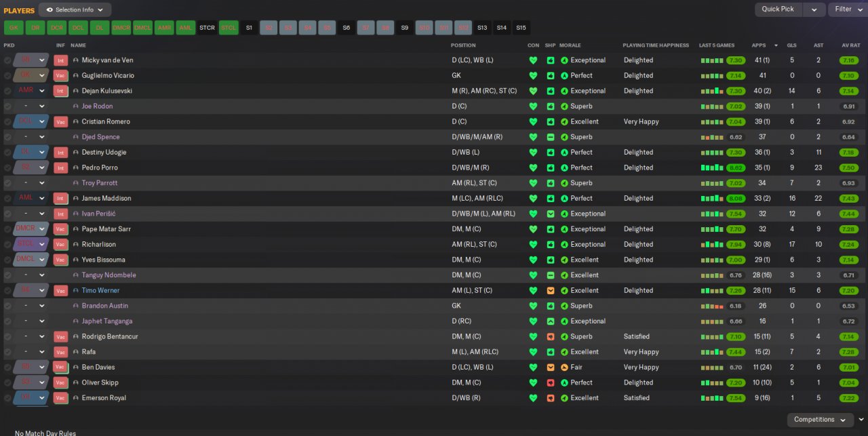This screenshot has height=436, width=868.
Task: Open James Maddison's player profile
Action: 106,199
